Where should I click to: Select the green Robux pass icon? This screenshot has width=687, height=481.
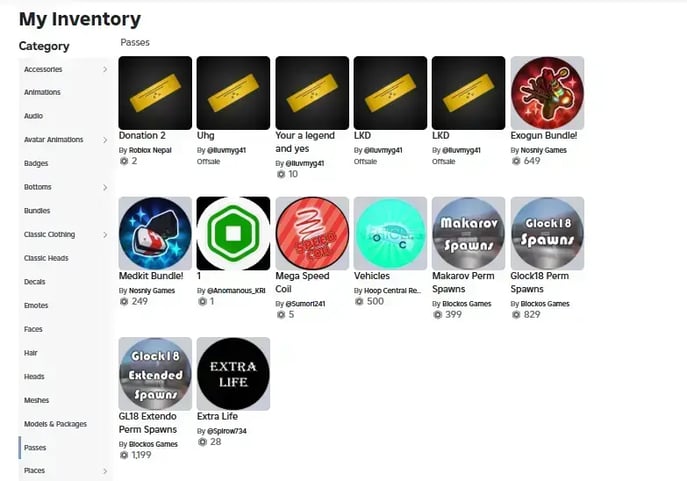pos(233,233)
